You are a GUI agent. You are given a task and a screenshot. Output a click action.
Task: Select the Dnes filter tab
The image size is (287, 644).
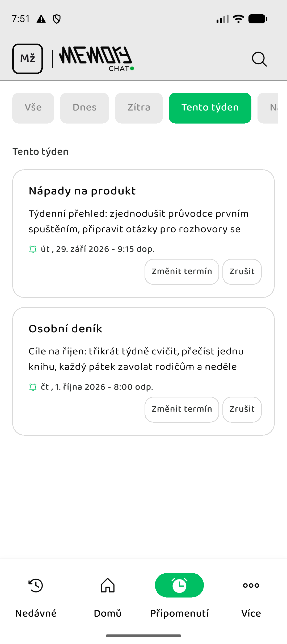pos(85,108)
